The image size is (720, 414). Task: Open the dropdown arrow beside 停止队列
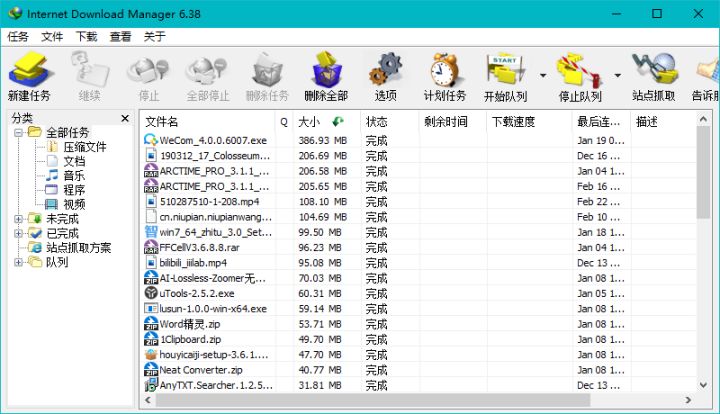[618, 75]
